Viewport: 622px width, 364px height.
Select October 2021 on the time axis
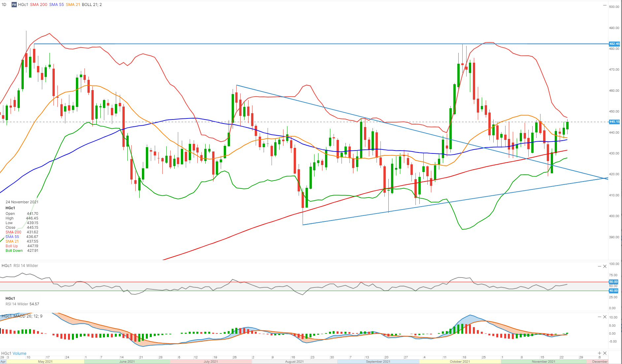click(x=460, y=362)
